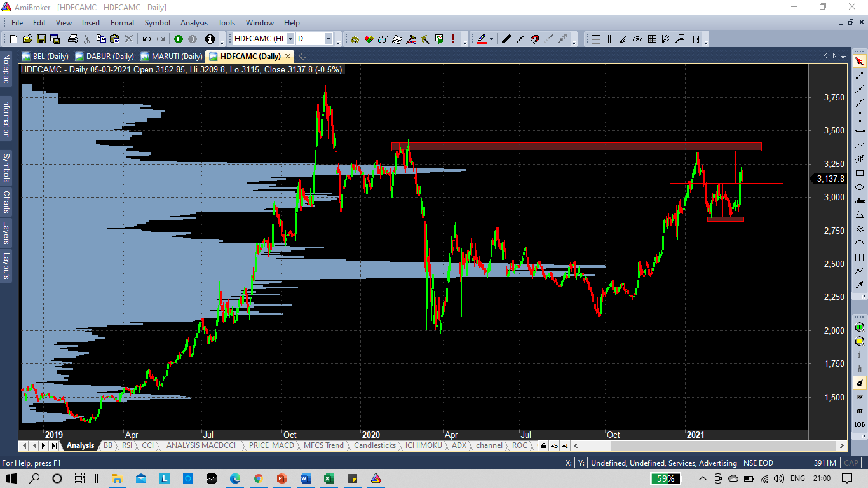Select the Triangle drawing tool
Image resolution: width=868 pixels, height=488 pixels.
[x=859, y=215]
